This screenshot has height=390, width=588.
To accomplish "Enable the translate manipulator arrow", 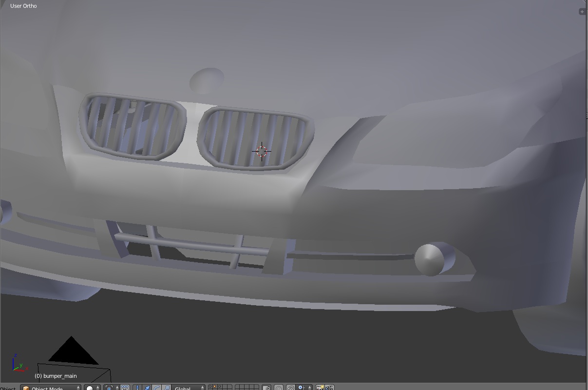I will pyautogui.click(x=147, y=388).
